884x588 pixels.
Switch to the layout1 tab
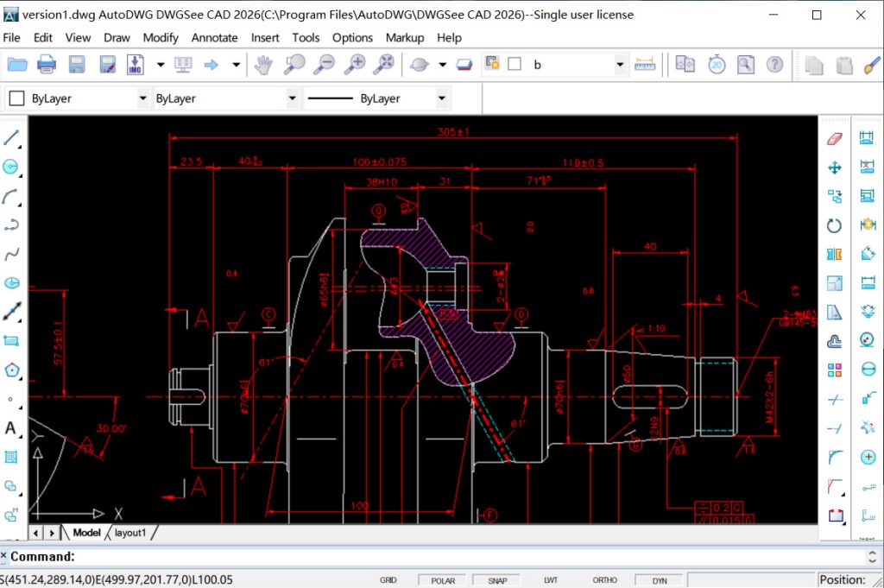click(130, 533)
